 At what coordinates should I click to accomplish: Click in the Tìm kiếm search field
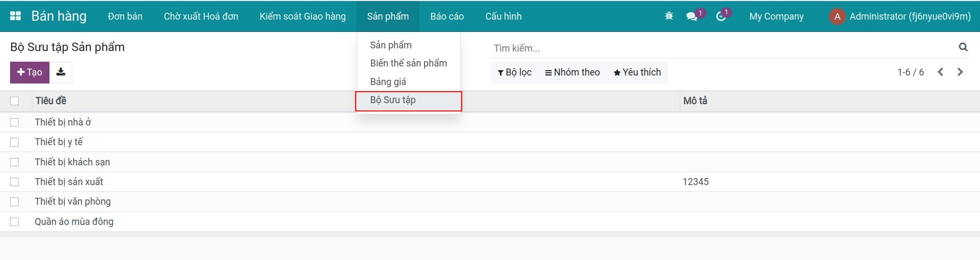tap(723, 48)
